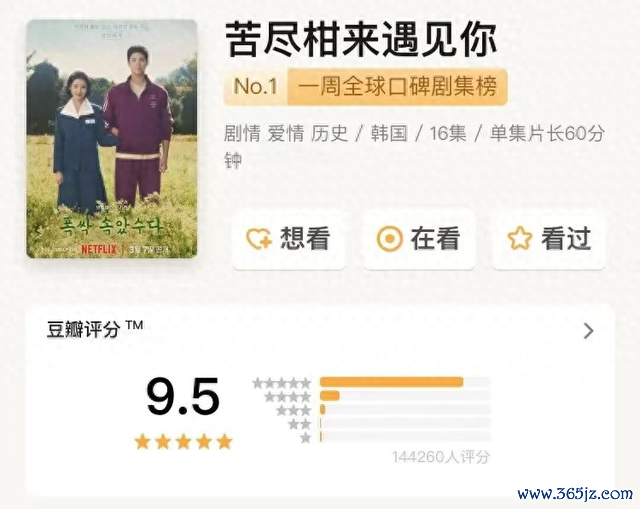Screen dimensions: 640x509
Task: Click the five-star rating bar
Action: [404, 382]
